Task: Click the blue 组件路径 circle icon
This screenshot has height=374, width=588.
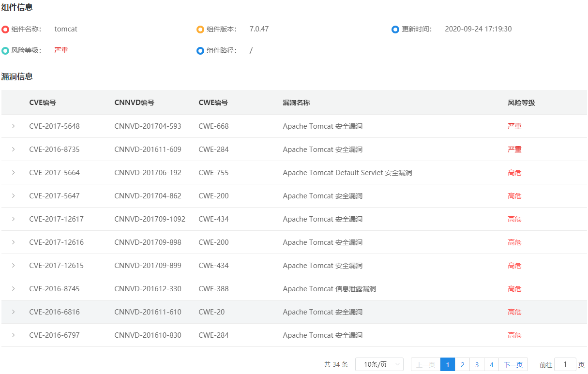Action: 200,51
